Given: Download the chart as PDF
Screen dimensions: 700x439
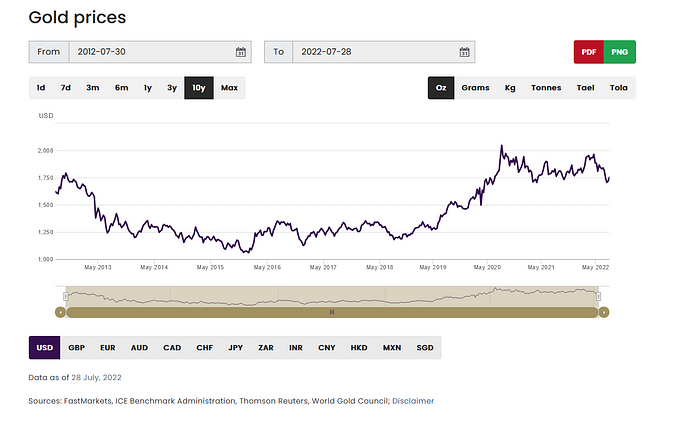Looking at the screenshot, I should coord(589,52).
